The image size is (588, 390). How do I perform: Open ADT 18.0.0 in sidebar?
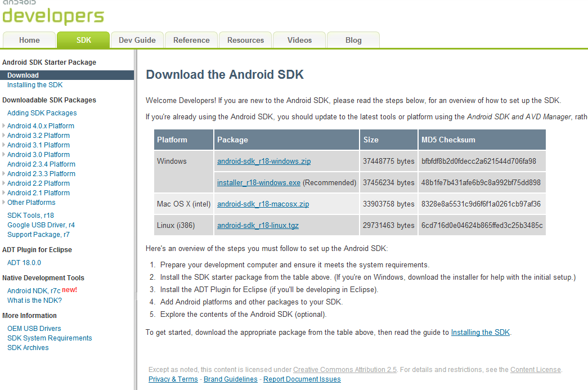click(x=24, y=263)
